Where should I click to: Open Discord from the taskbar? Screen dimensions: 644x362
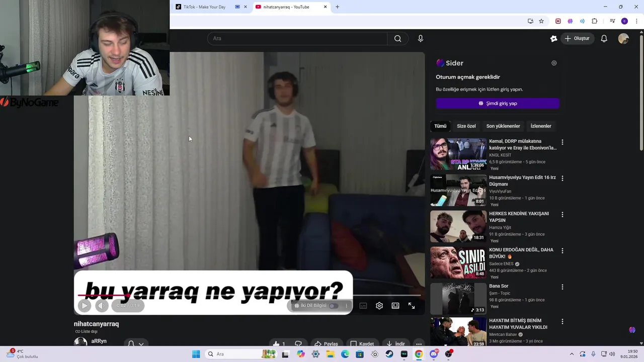pos(434,354)
